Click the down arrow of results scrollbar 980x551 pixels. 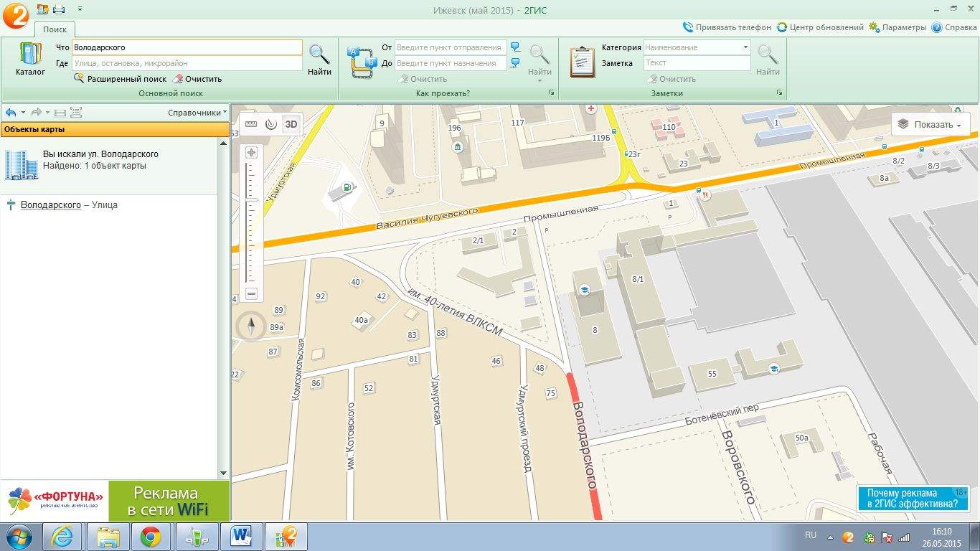[223, 474]
